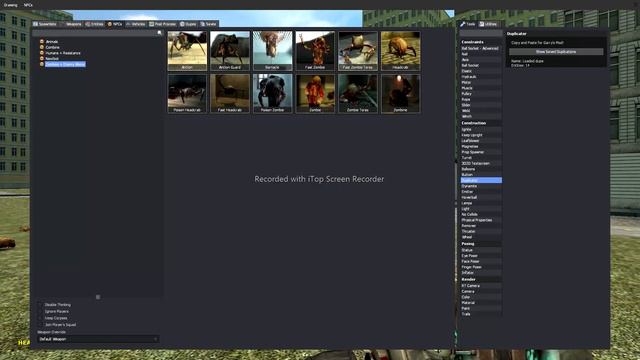The image size is (640, 360).
Task: Open the Drawing menu in top bar
Action: pos(11,5)
